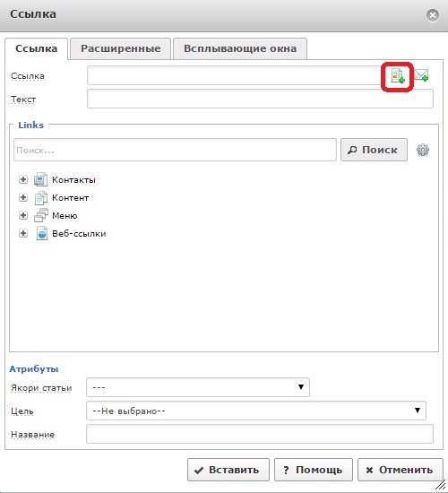
Task: Expand the Контент tree node
Action: click(x=23, y=197)
